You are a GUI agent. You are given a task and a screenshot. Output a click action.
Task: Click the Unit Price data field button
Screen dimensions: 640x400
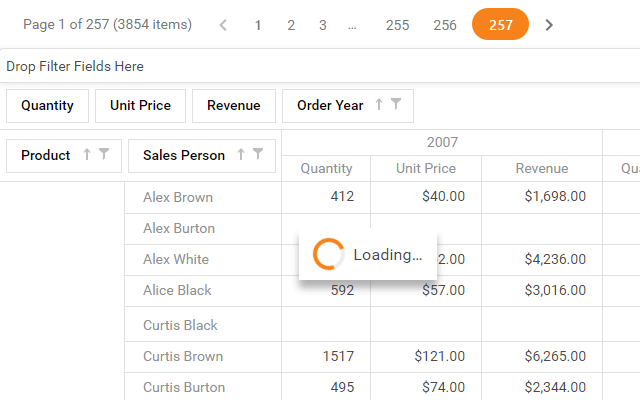pyautogui.click(x=140, y=105)
